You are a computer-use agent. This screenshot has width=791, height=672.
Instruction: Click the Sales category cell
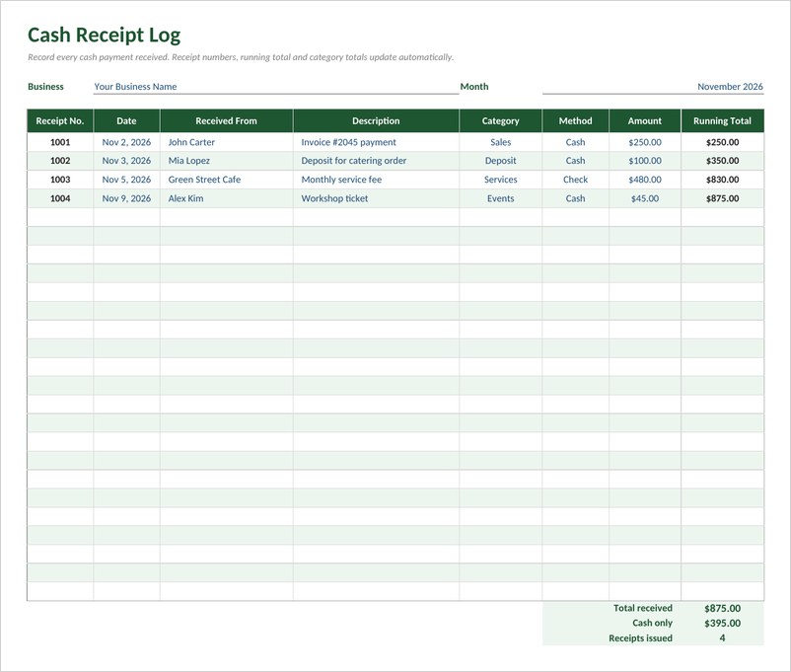coord(500,142)
